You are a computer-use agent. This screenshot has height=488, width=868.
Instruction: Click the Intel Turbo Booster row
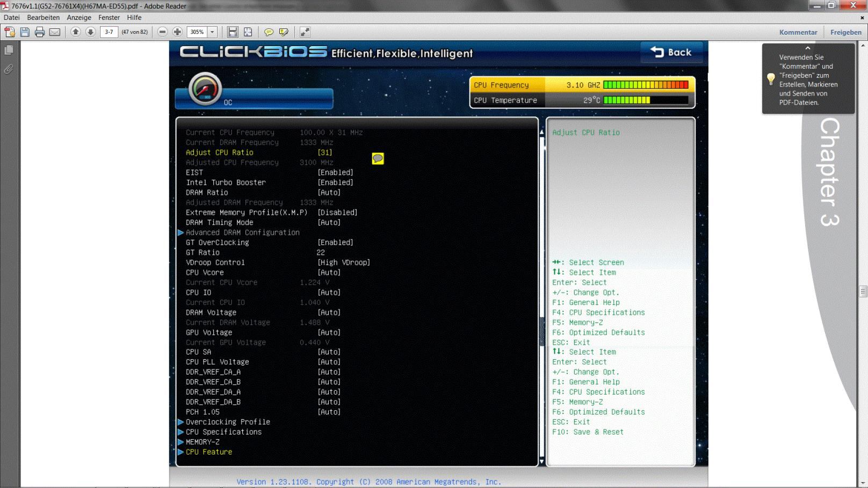click(270, 183)
